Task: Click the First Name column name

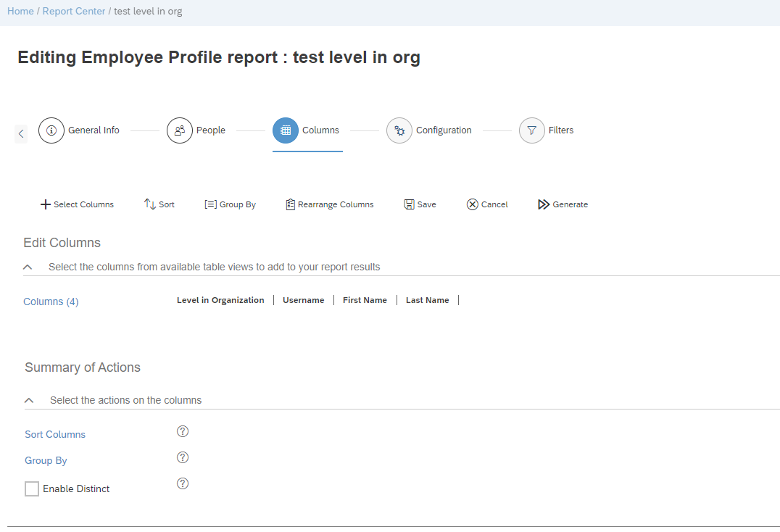Action: point(365,300)
